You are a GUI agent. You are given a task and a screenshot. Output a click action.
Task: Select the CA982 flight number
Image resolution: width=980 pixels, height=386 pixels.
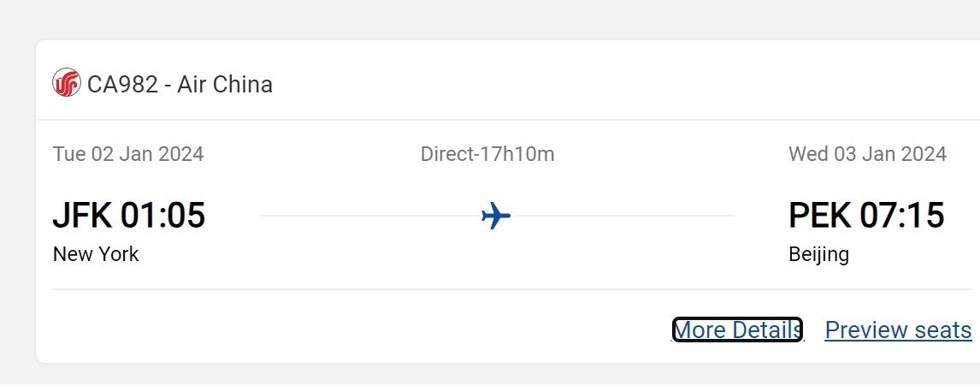click(122, 85)
